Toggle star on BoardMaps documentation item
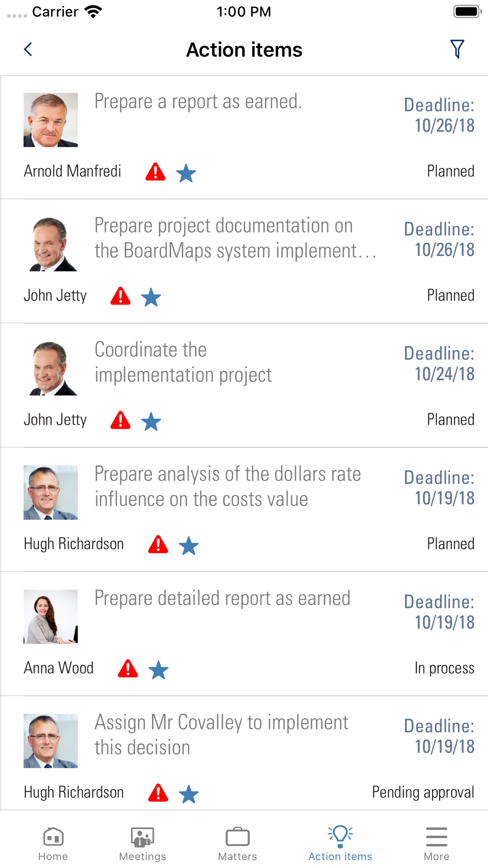The width and height of the screenshot is (488, 868). click(x=151, y=297)
